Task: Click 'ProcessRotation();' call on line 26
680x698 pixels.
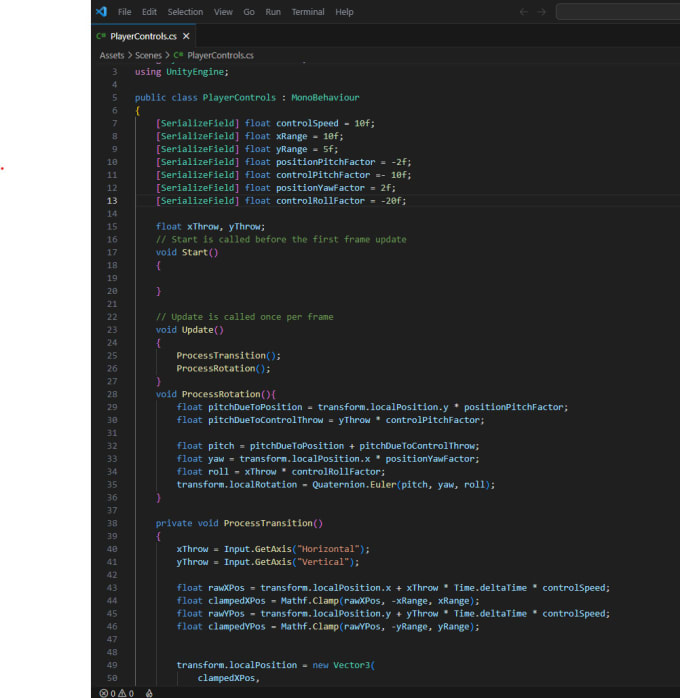Action: tap(223, 369)
